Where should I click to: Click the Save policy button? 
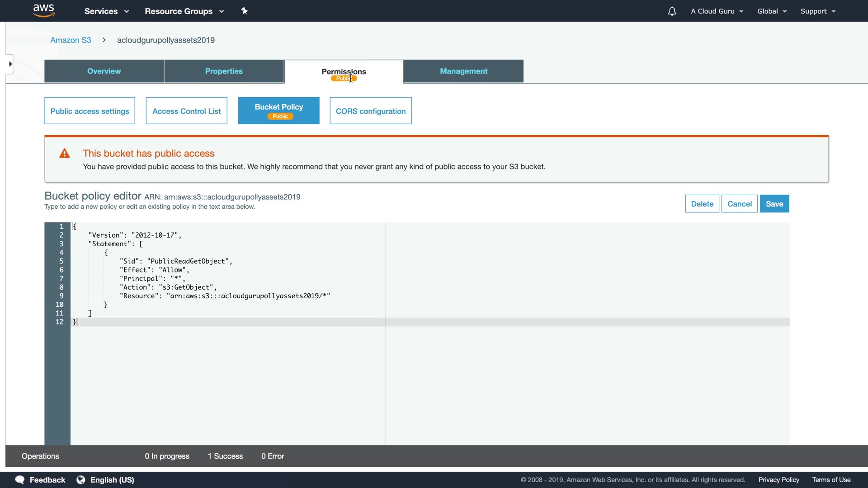click(774, 204)
